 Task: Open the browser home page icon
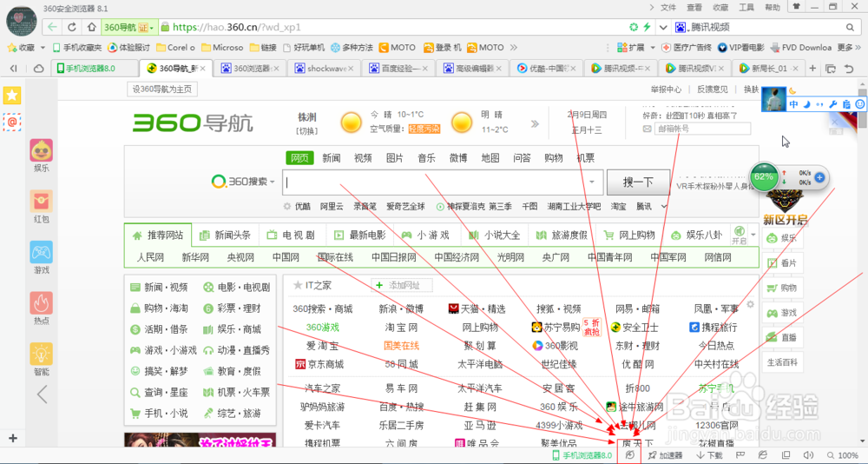91,27
